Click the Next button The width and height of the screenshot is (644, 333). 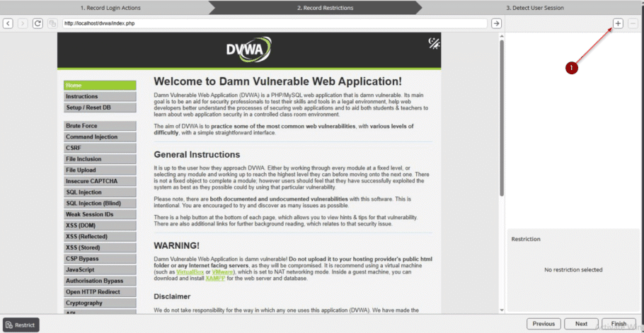point(581,324)
